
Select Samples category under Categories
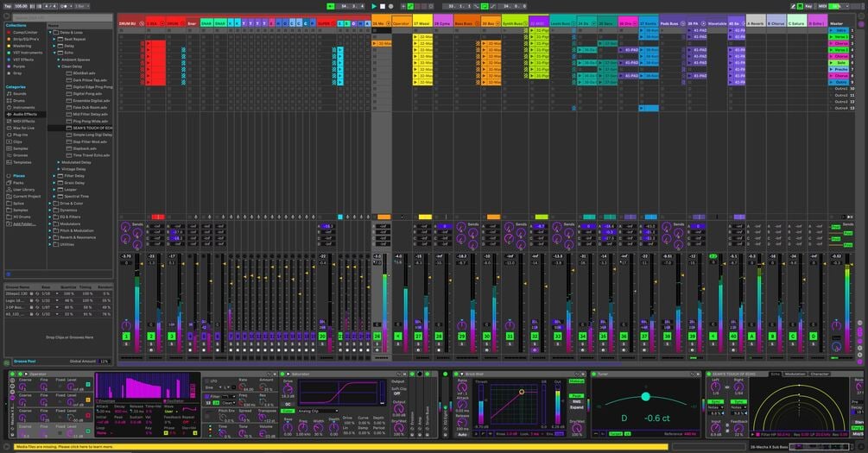21,148
